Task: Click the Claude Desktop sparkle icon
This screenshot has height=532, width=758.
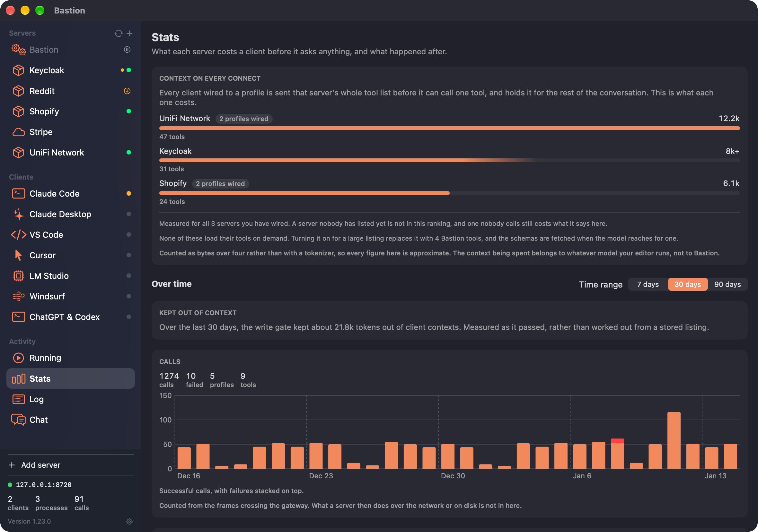Action: 19,214
